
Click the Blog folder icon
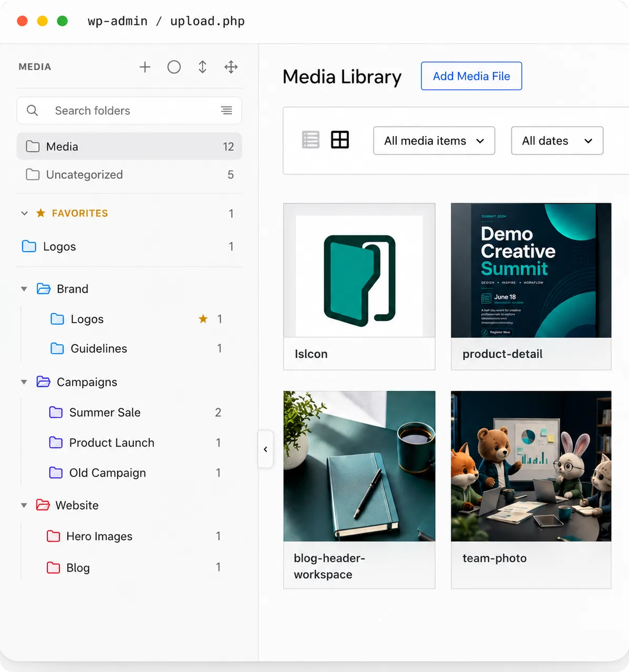54,567
